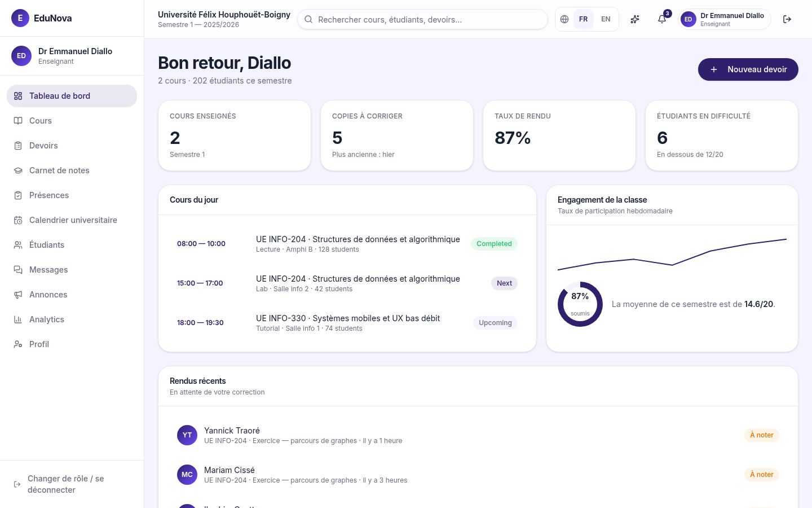
Task: Open Dr Emmanuel Diallo account chip in header
Action: tap(725, 19)
